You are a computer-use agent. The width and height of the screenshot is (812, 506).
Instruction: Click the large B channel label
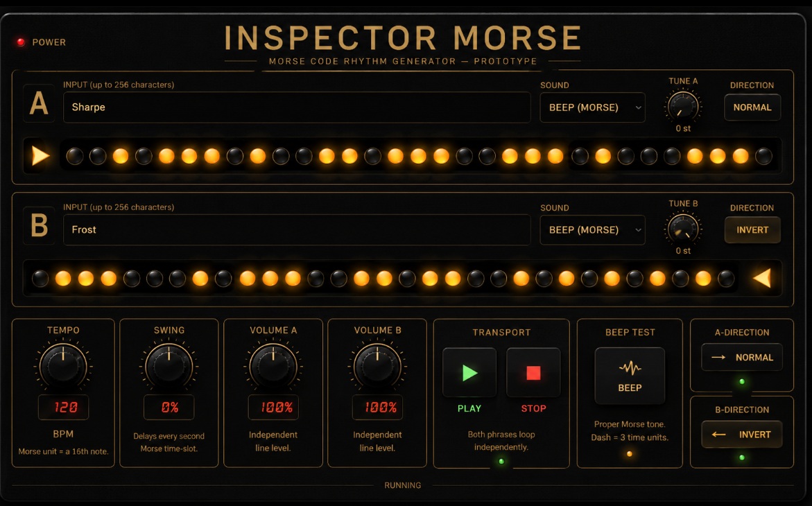tap(39, 226)
